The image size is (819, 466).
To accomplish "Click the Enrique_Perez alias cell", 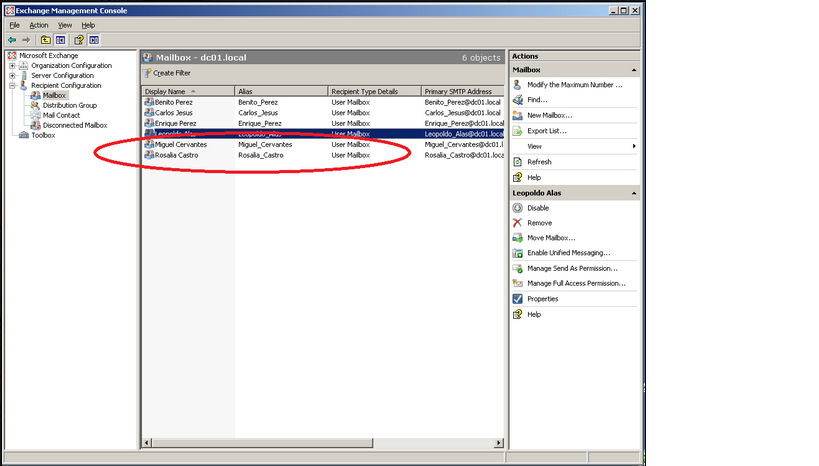I will (260, 124).
